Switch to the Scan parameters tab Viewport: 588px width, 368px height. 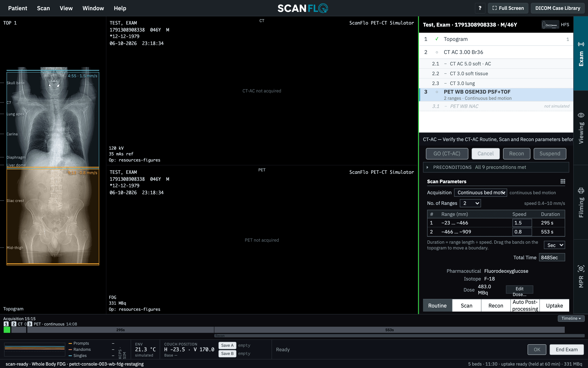click(x=467, y=305)
